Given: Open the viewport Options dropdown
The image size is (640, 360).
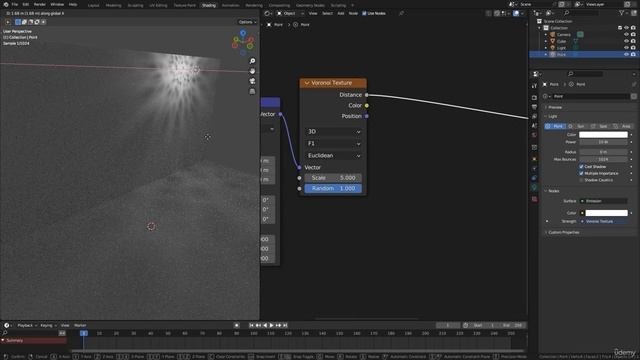Looking at the screenshot, I should [x=247, y=22].
